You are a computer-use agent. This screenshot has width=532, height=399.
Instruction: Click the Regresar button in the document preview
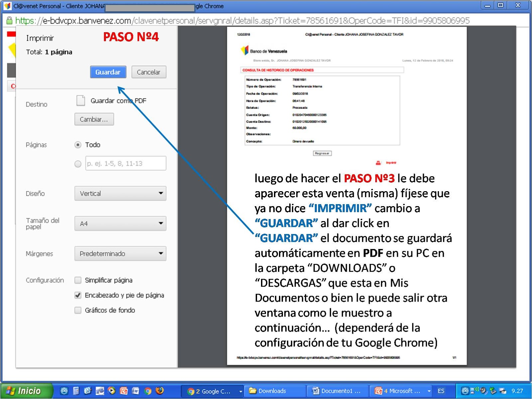point(322,153)
